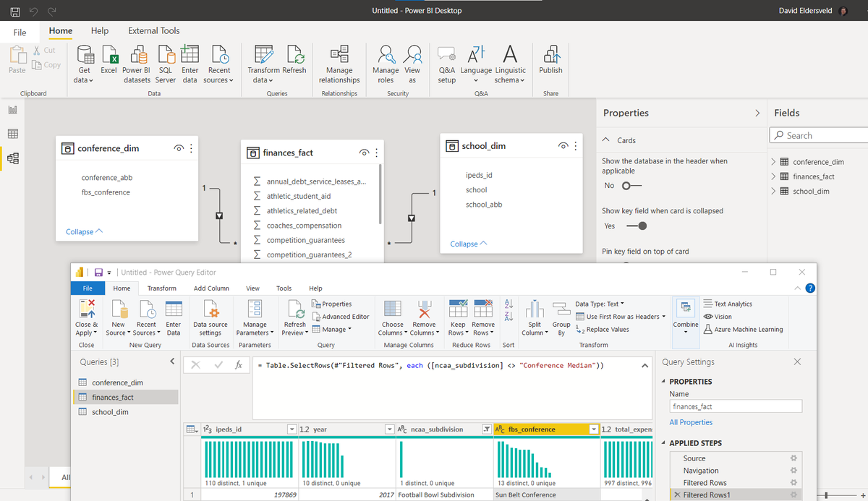Click the Excel data source icon
The height and width of the screenshot is (501, 868).
[x=109, y=61]
